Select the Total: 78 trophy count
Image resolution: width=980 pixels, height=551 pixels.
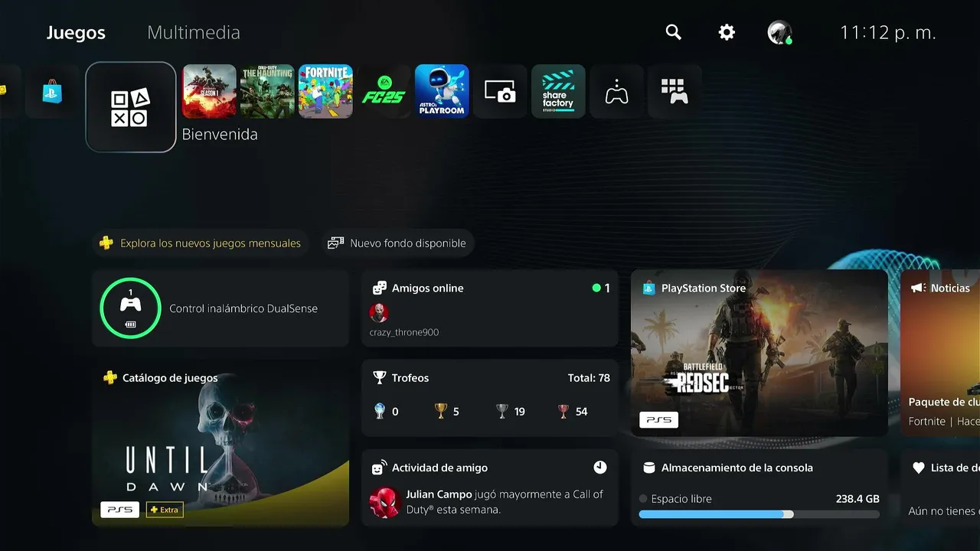click(x=589, y=378)
